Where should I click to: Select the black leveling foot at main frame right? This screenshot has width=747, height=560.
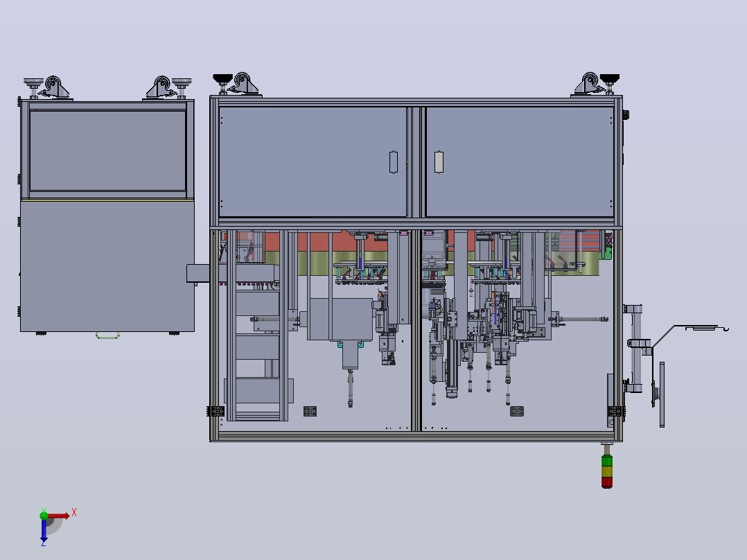(610, 83)
